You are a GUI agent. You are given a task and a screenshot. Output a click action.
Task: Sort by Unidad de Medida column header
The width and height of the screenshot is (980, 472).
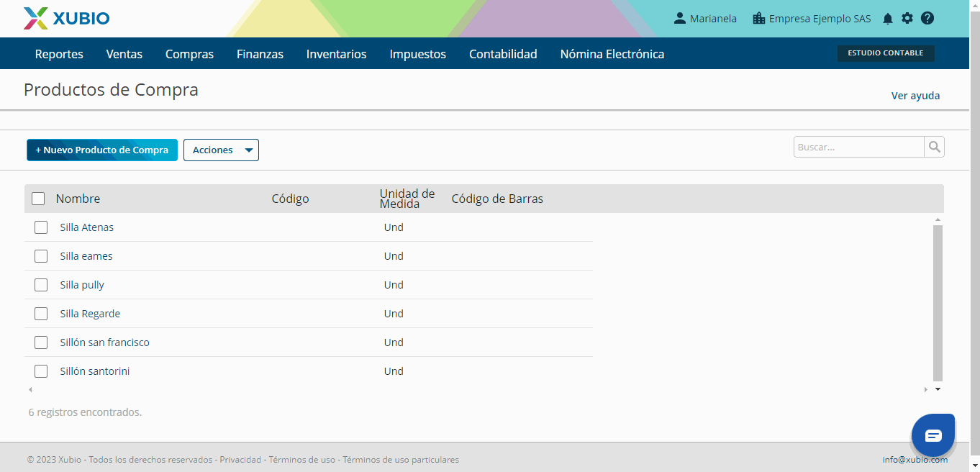(407, 199)
